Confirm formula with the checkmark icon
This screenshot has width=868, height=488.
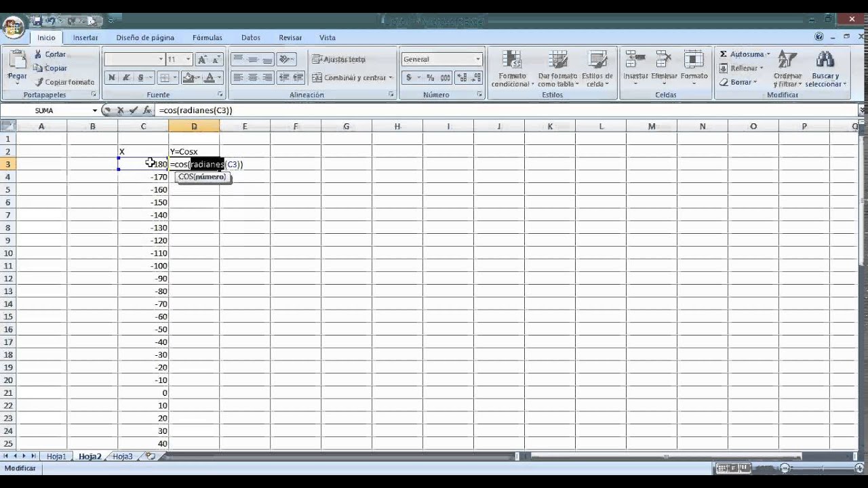(133, 110)
